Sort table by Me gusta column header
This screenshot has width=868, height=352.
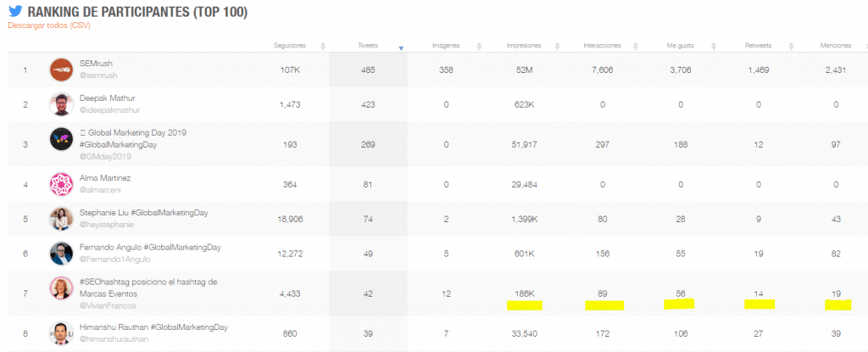coord(680,46)
